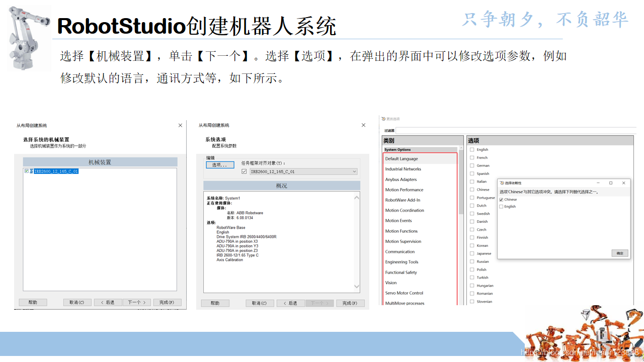The width and height of the screenshot is (644, 362).
Task: Click the icon in 选择依赖性 dialog title
Action: coord(502,183)
